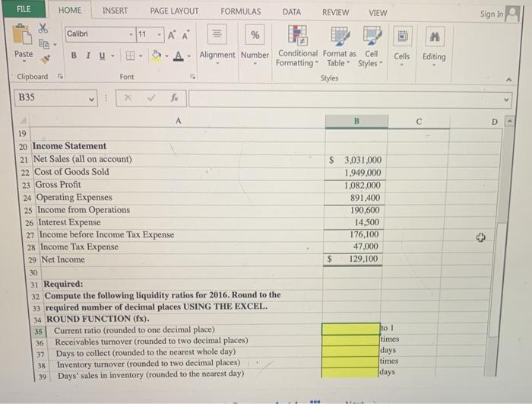Select yellow Receivables turnover cell B36
Viewport: 532px width, 404px height.
pyautogui.click(x=350, y=340)
